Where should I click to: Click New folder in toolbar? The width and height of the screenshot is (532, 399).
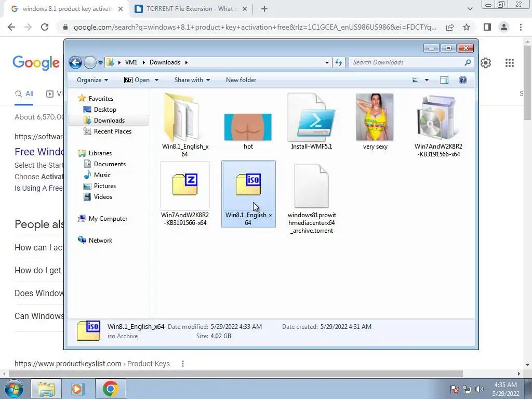pos(241,80)
